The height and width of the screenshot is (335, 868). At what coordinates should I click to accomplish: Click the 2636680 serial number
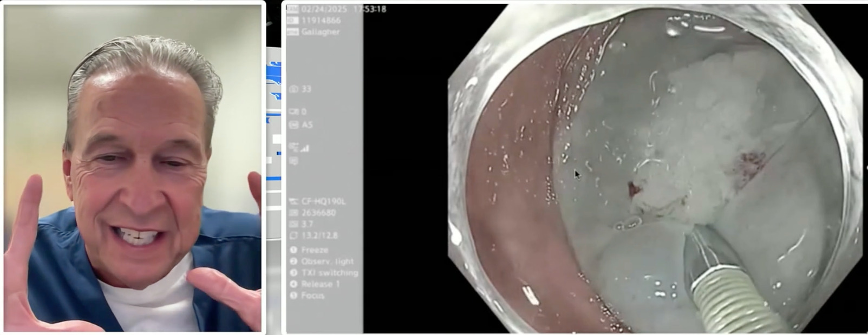tap(318, 213)
